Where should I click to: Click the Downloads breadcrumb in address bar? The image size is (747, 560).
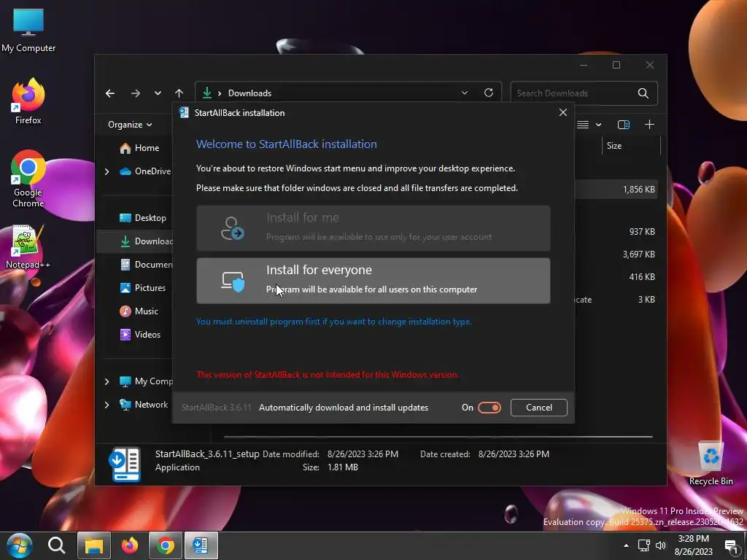pyautogui.click(x=249, y=93)
